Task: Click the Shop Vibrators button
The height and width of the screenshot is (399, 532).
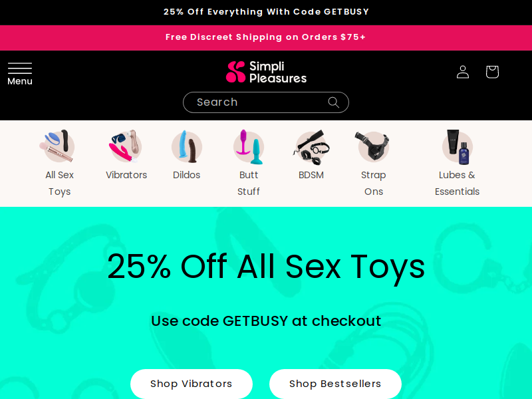Action: [192, 384]
